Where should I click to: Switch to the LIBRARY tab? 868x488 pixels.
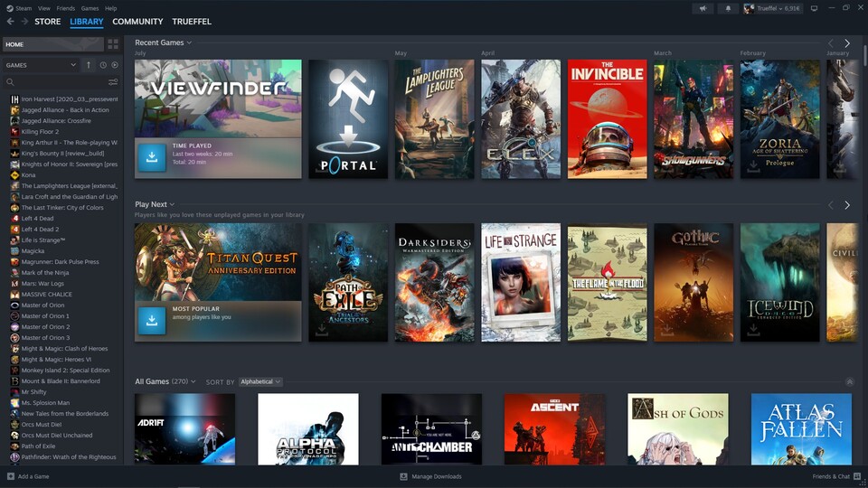click(87, 22)
